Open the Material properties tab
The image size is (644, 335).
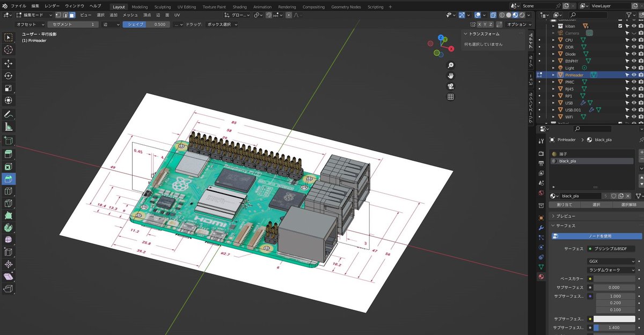point(541,277)
